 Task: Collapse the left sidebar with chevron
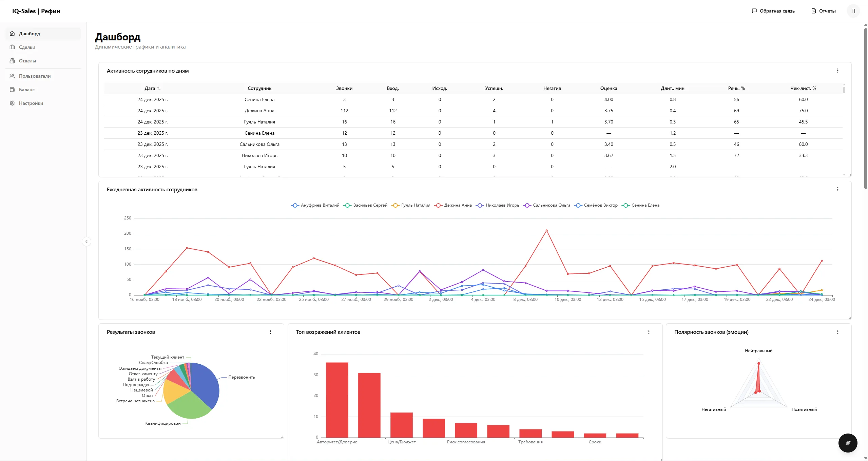click(86, 242)
